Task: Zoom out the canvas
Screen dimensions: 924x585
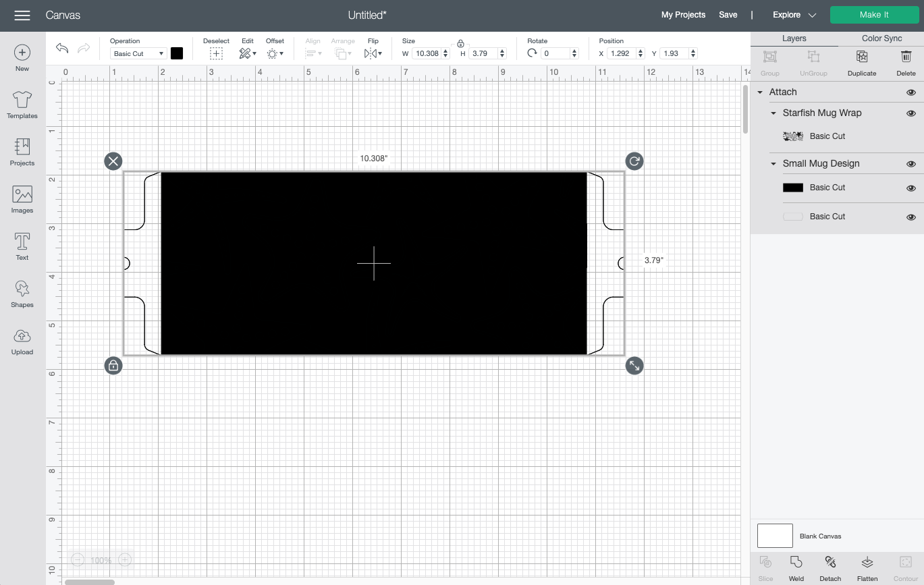Action: 78,559
